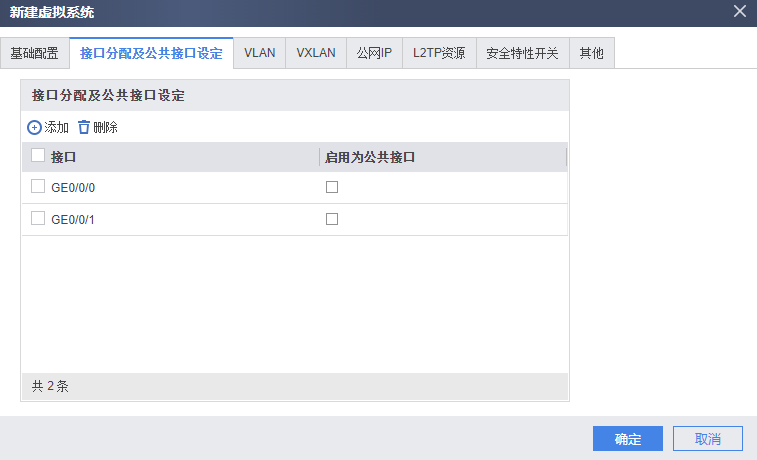757x460 pixels.
Task: Click the 接口 column header
Action: [x=64, y=157]
